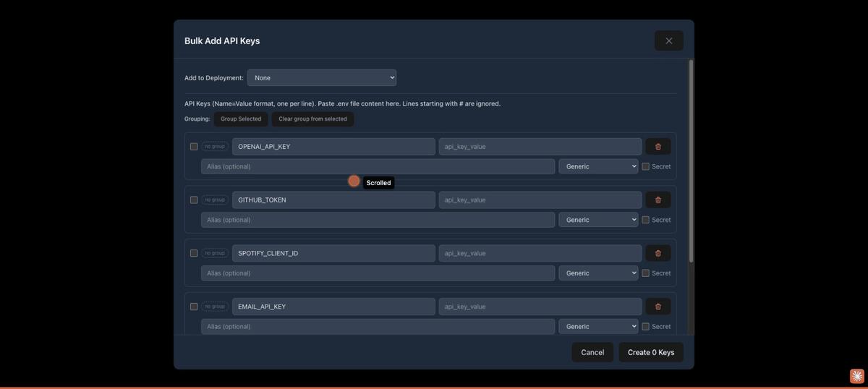Click the Alias field under EMAIL_API_KEY
This screenshot has height=389, width=868.
378,327
